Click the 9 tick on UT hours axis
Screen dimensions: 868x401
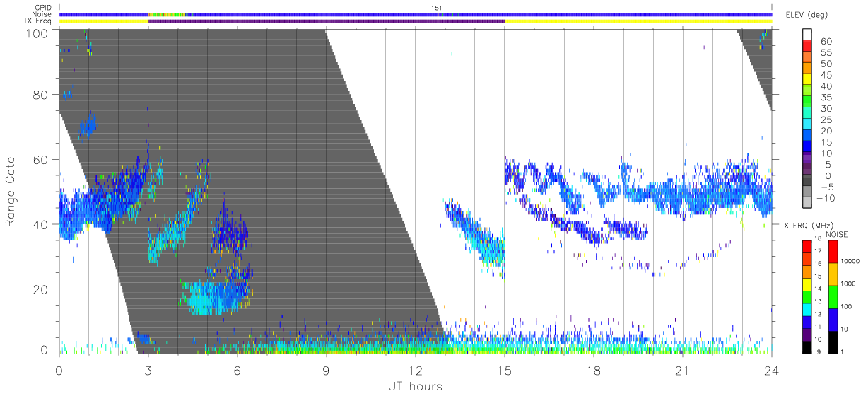coord(327,370)
